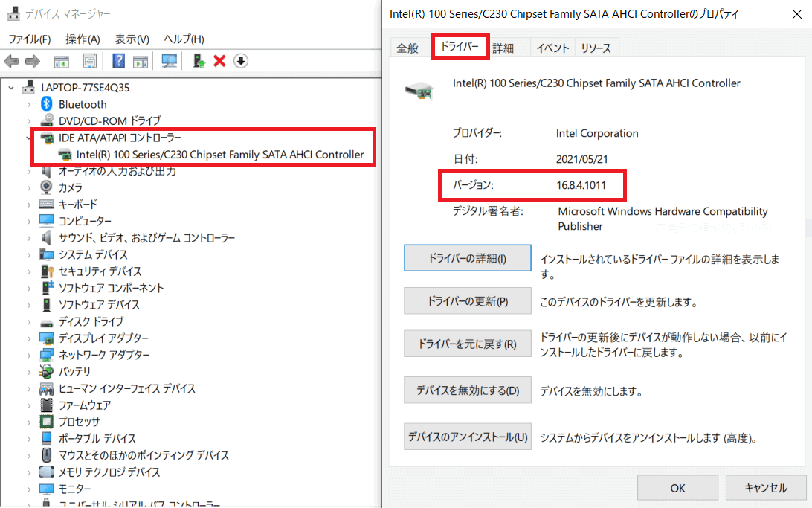
Task: Click the デバイスを無効にする(D) button
Action: coord(468,390)
